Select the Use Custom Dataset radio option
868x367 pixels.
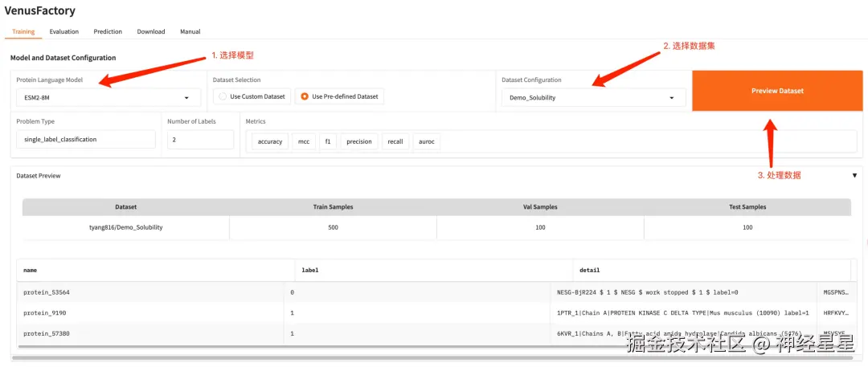pos(252,96)
